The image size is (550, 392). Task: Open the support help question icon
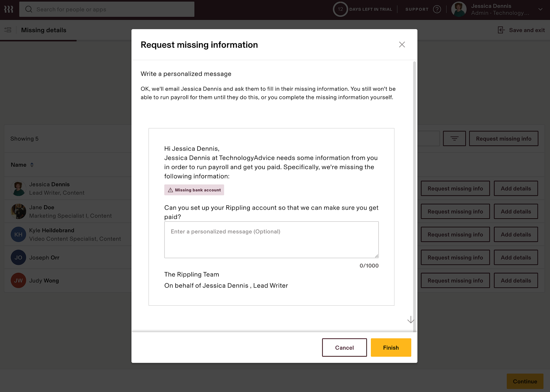pyautogui.click(x=437, y=9)
